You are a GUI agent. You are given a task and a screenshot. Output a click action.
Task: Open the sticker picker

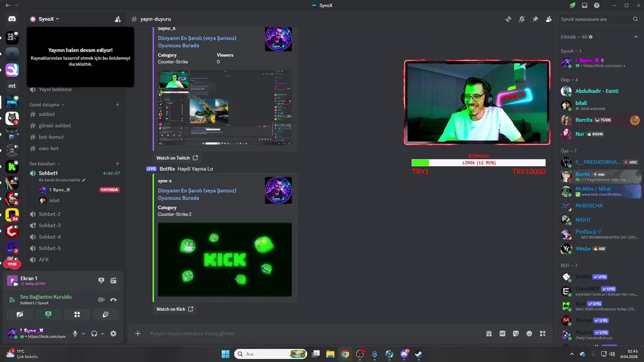coord(516,333)
